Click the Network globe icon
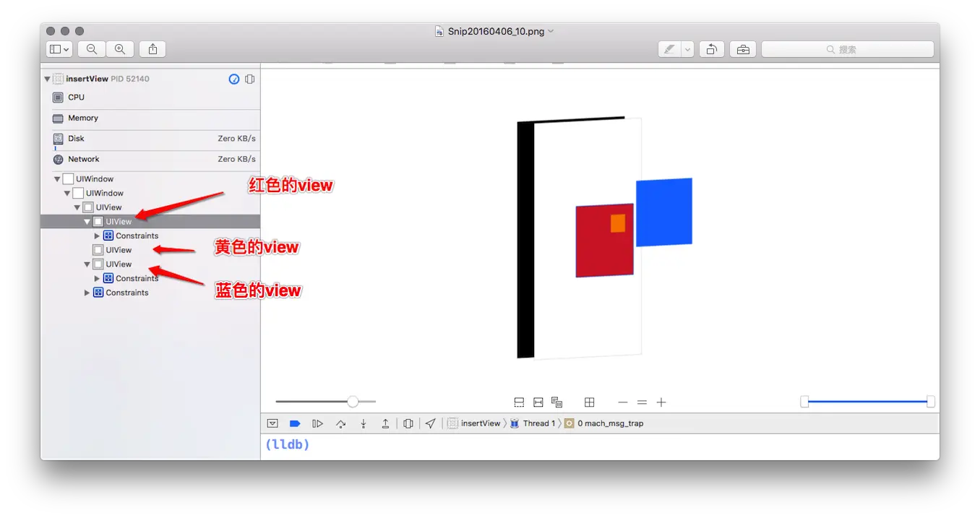980x518 pixels. click(x=59, y=160)
